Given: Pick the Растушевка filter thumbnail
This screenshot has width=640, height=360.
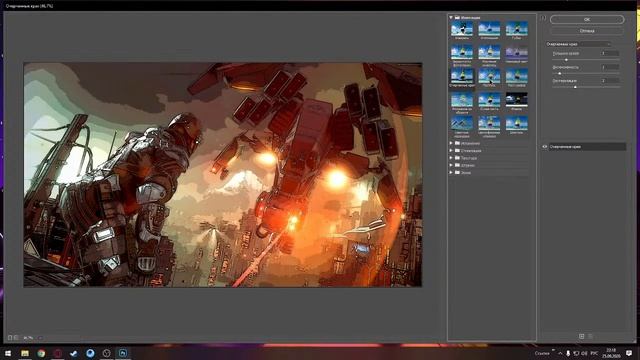Looking at the screenshot, I should coord(516,76).
